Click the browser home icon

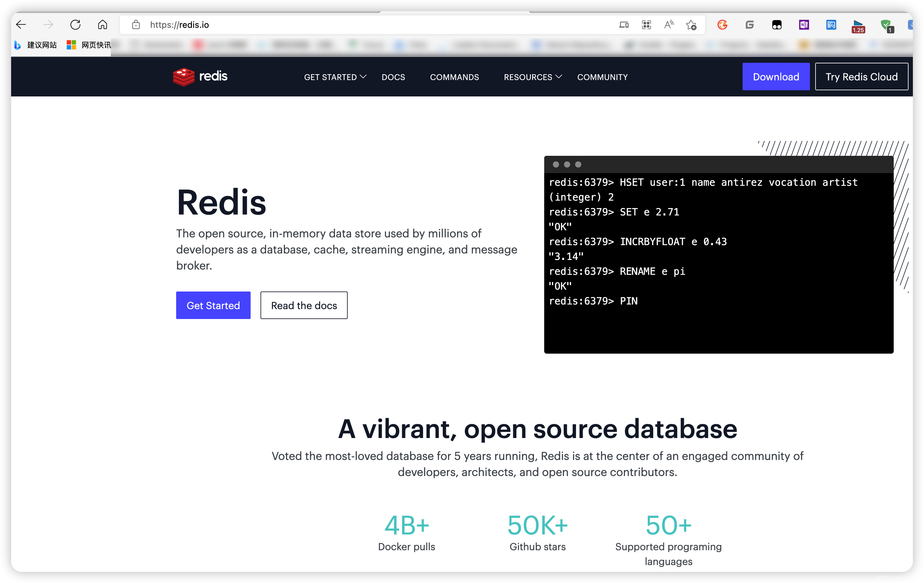(x=102, y=24)
